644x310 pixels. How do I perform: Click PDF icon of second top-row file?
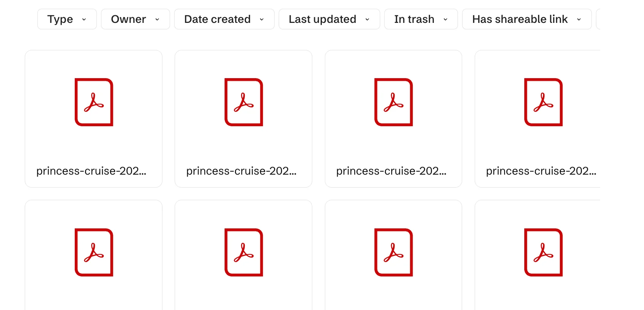244,102
